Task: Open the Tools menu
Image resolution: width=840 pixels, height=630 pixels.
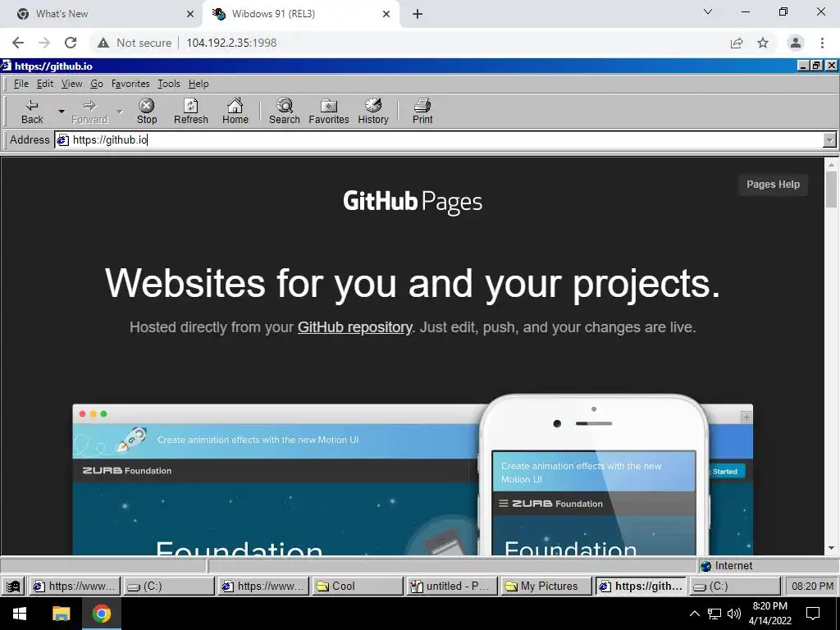Action: click(169, 84)
